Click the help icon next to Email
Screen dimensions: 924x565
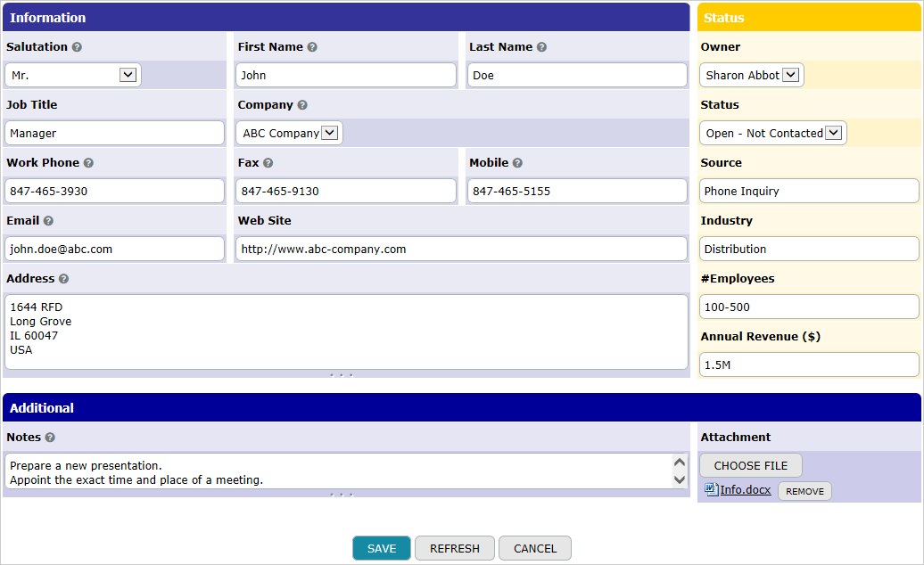pos(48,221)
